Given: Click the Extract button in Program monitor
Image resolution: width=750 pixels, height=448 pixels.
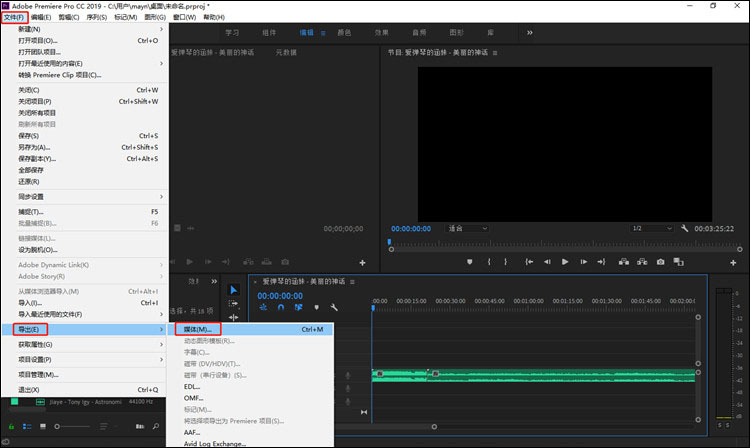Looking at the screenshot, I should point(642,262).
